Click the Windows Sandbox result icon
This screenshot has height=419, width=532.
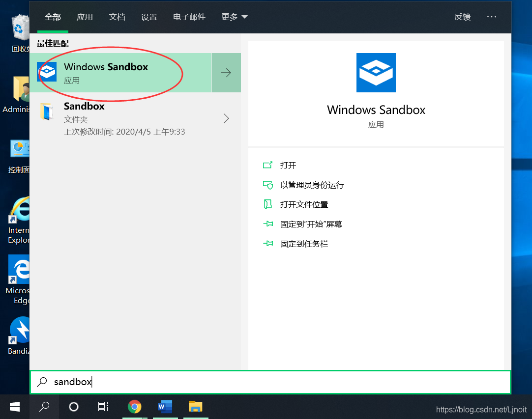click(47, 72)
